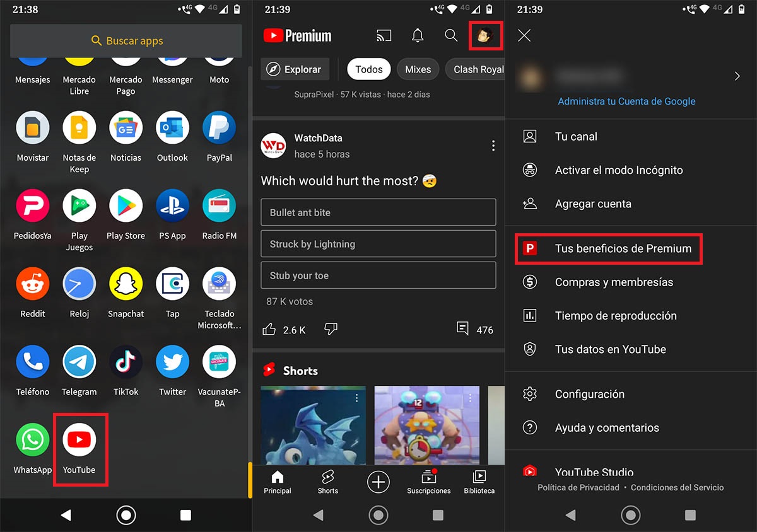Image resolution: width=757 pixels, height=532 pixels.
Task: Select Activar el modo Incógnito
Action: point(631,170)
